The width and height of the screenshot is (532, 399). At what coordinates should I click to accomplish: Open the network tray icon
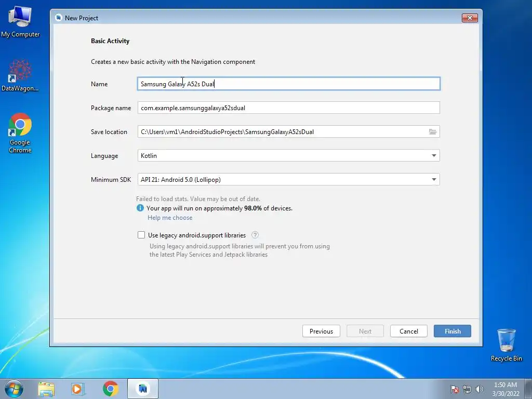point(467,389)
